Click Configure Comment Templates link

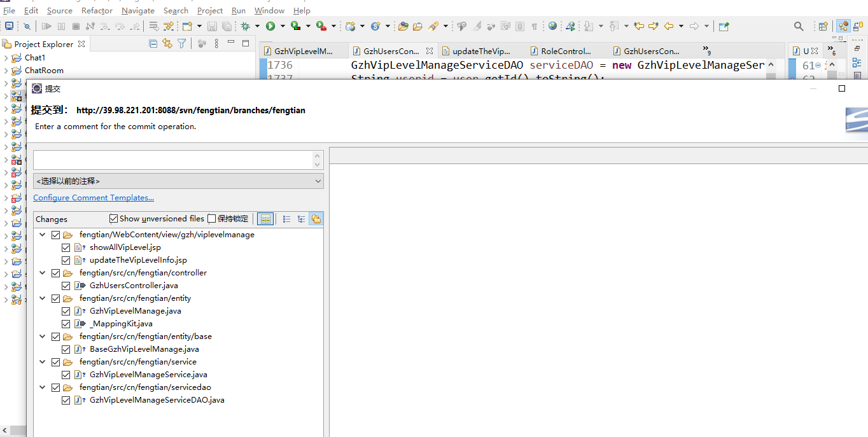pyautogui.click(x=94, y=198)
